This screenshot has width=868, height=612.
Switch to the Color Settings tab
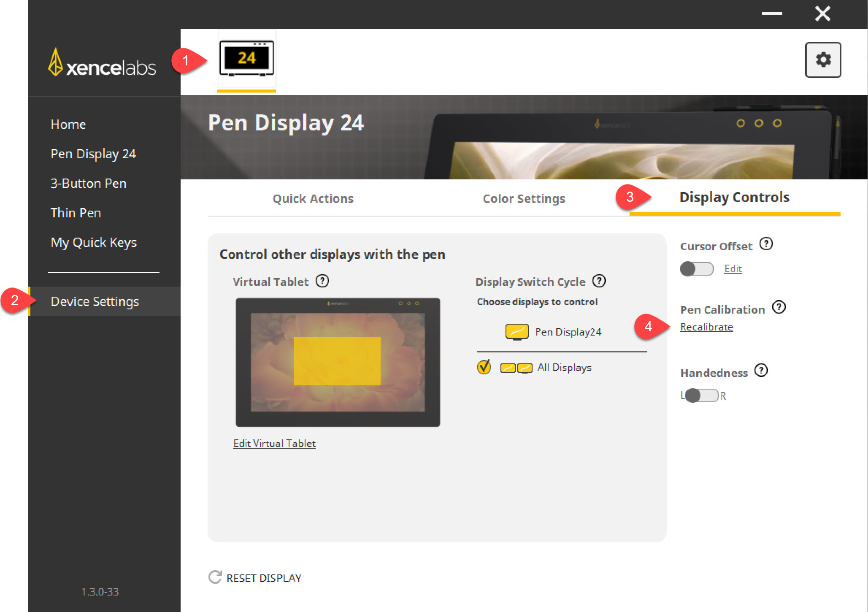524,199
